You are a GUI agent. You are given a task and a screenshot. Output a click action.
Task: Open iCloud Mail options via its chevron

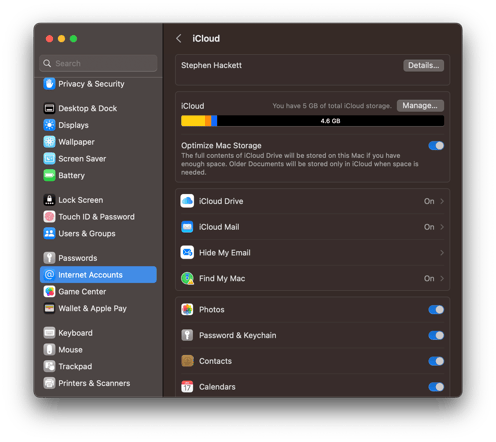tap(442, 227)
